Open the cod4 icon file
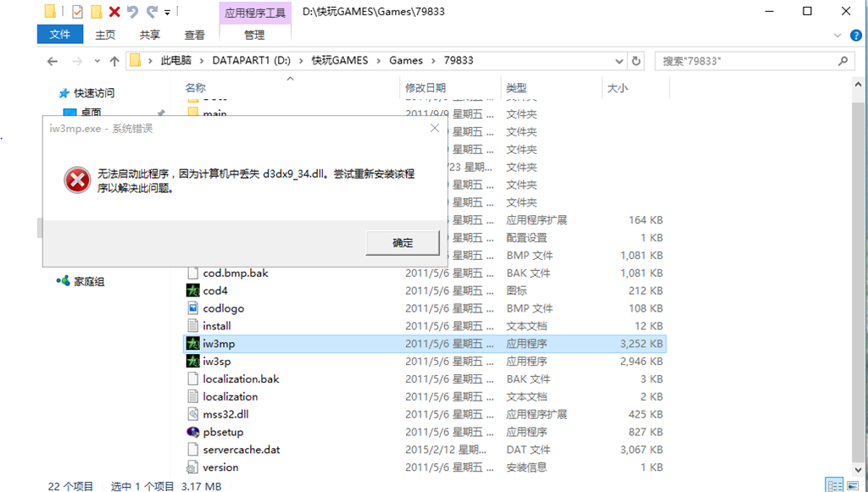This screenshot has height=492, width=868. point(192,290)
